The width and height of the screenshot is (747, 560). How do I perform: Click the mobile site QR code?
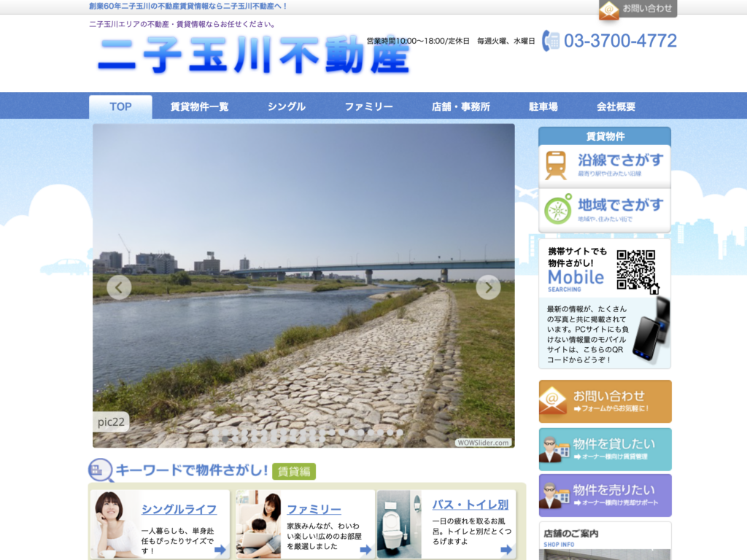[636, 270]
